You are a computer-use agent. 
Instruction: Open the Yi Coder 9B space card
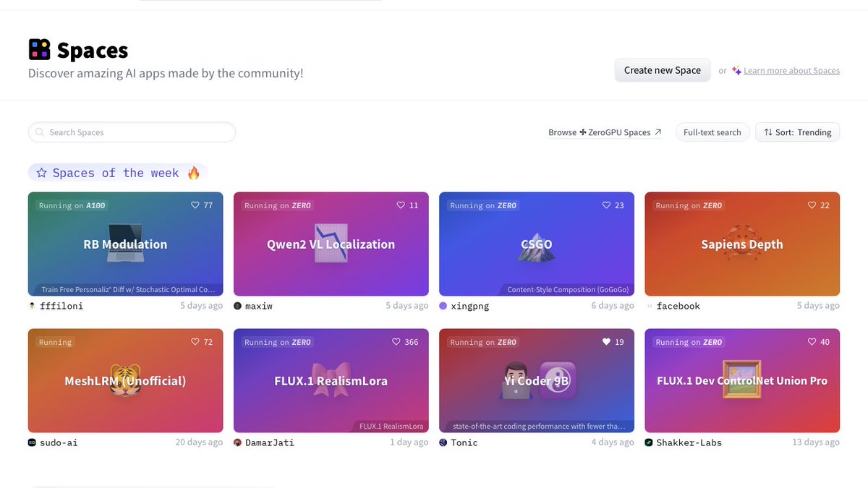click(x=537, y=380)
